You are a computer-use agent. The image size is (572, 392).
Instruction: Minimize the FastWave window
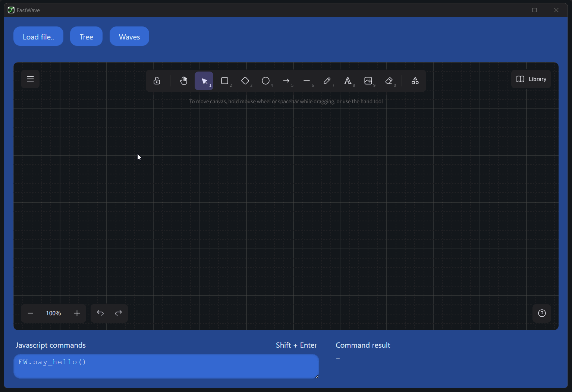(x=513, y=10)
